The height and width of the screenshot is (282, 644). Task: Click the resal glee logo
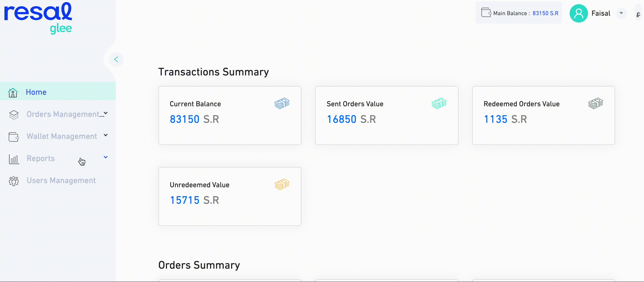pos(38,18)
